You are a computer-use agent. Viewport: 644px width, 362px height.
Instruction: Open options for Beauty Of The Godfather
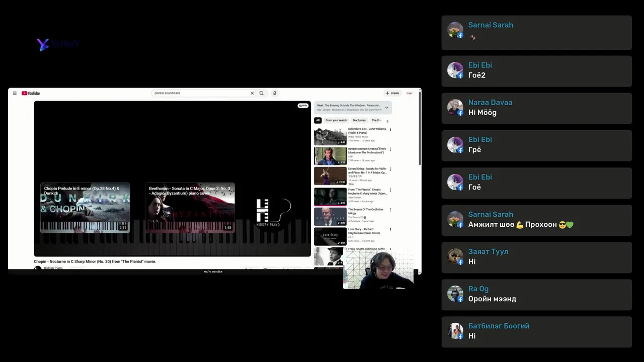coord(390,210)
